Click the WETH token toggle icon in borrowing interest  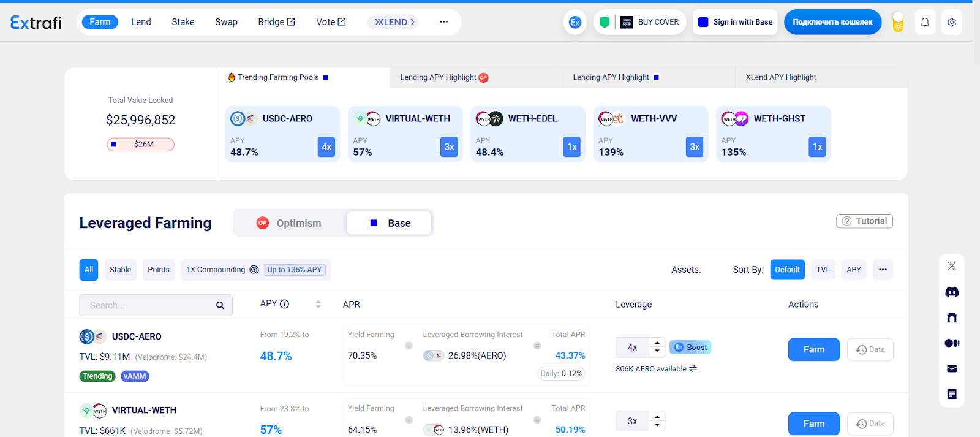point(433,430)
